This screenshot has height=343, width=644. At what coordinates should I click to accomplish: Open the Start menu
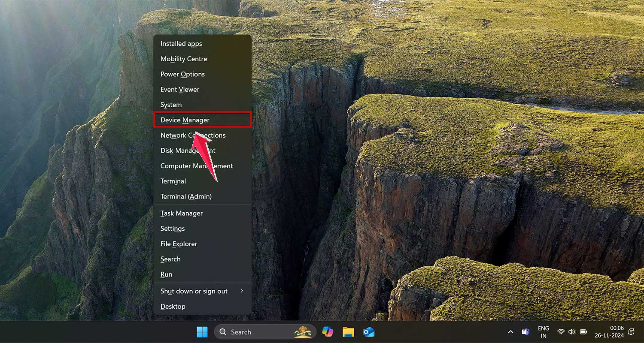[202, 332]
